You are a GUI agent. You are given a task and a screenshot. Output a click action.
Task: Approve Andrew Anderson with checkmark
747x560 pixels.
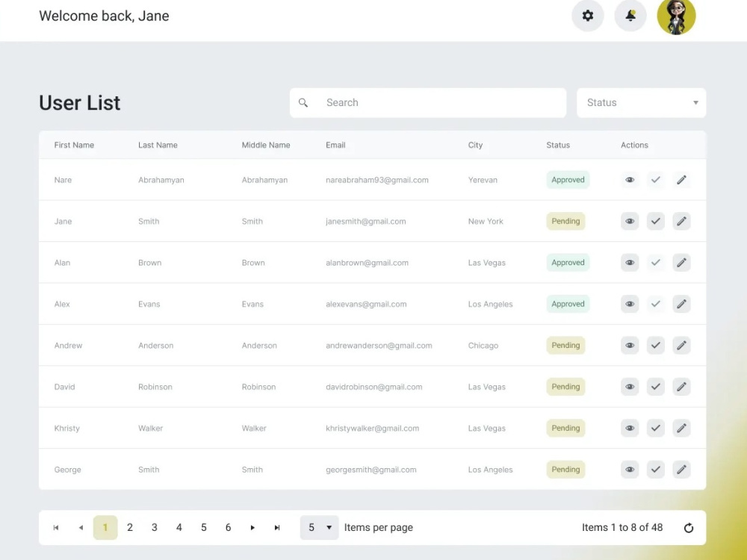coord(656,345)
